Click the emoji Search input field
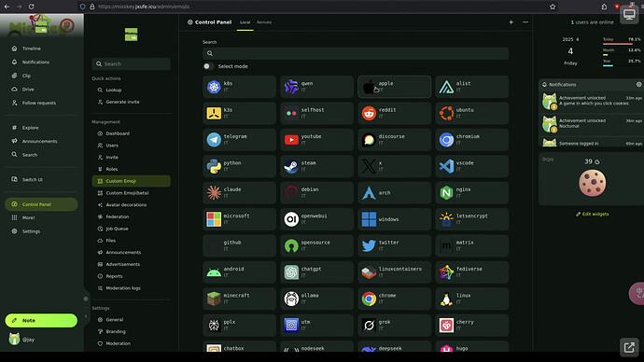This screenshot has height=362, width=644. pyautogui.click(x=356, y=53)
